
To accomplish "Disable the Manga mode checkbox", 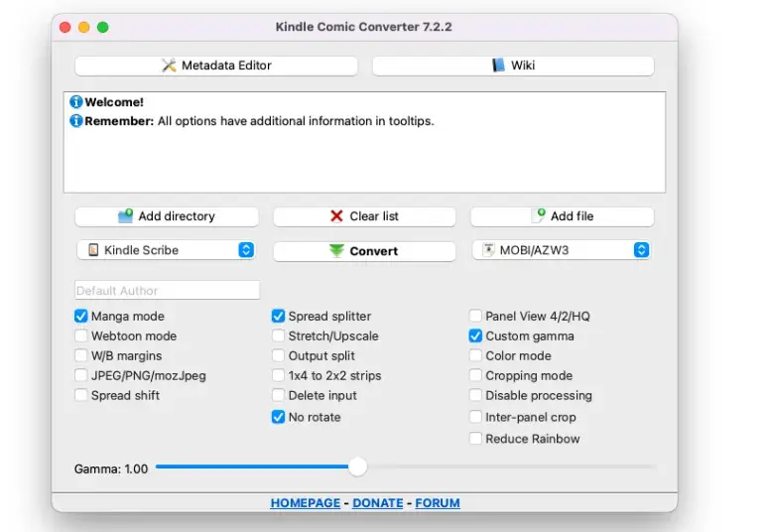I will tap(81, 317).
